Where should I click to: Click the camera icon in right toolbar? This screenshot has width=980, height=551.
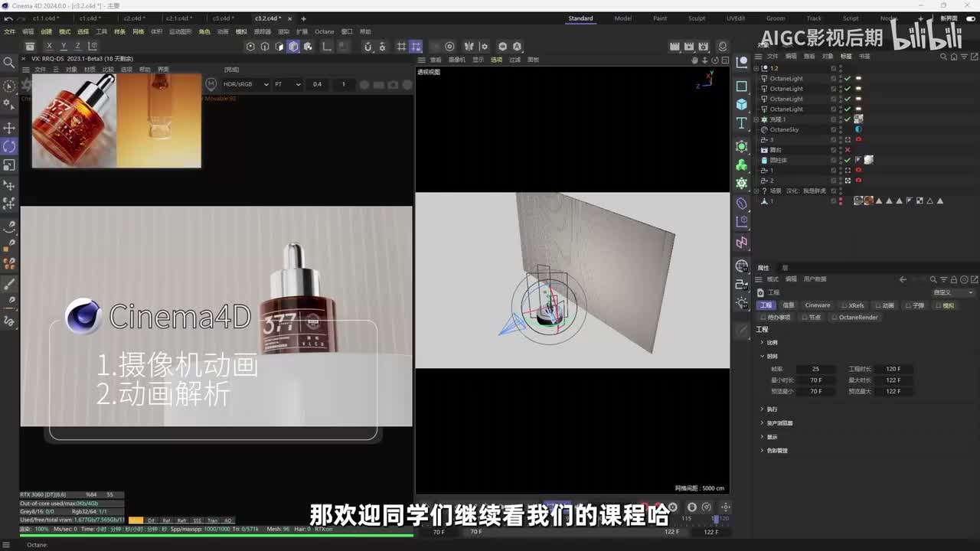click(x=741, y=285)
